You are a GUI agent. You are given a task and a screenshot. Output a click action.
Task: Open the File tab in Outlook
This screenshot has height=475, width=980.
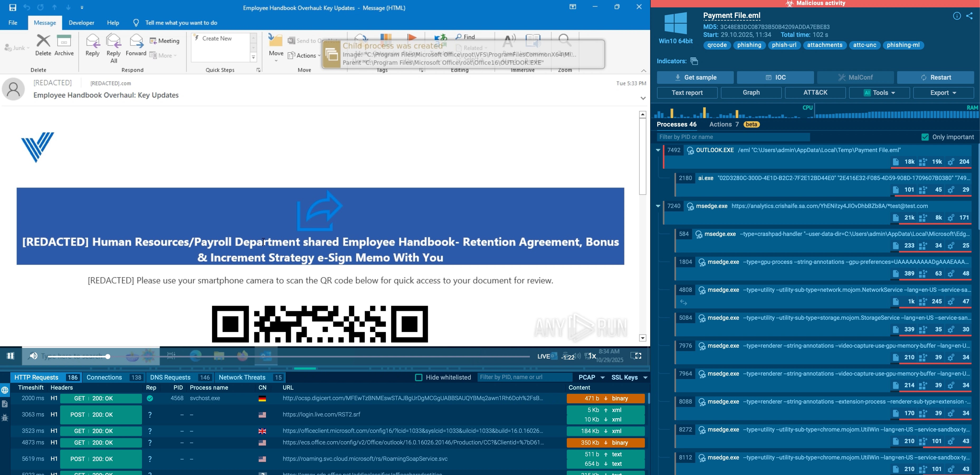[x=13, y=23]
